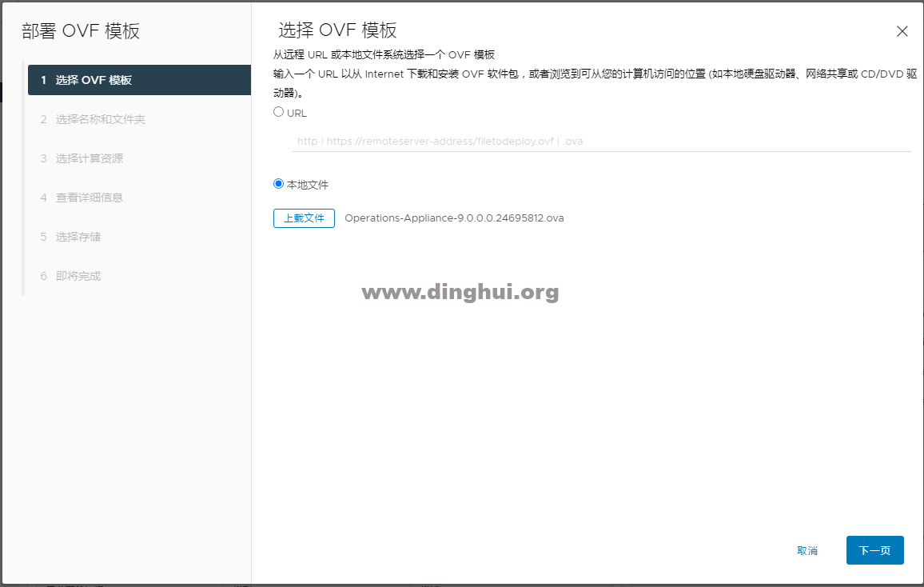Image resolution: width=924 pixels, height=587 pixels.
Task: Click the 选择 OVF 模板 page heading
Action: click(x=337, y=30)
